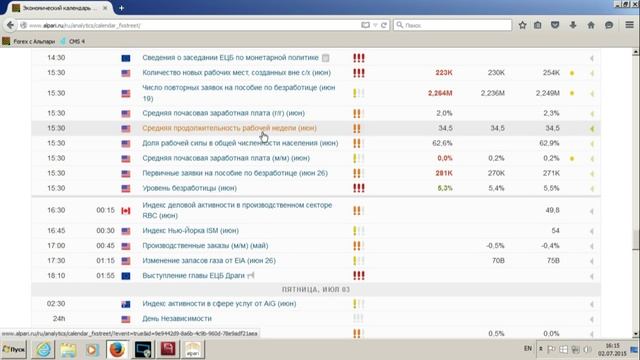Open Выступление главы ЕЦБ Драги event

pyautogui.click(x=193, y=276)
